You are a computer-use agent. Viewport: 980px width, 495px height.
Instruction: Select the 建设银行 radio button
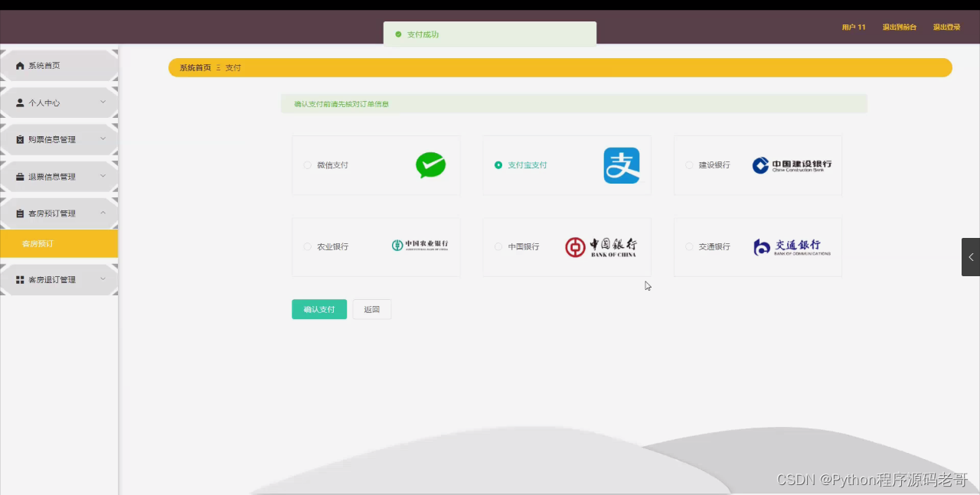(x=689, y=164)
